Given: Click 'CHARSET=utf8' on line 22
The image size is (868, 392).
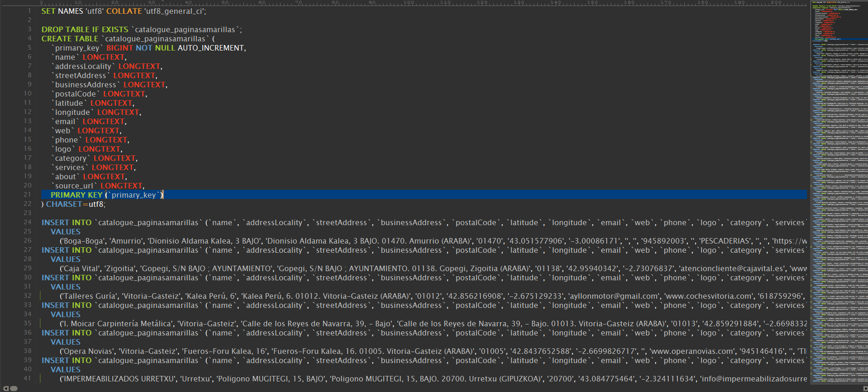Looking at the screenshot, I should pos(75,204).
